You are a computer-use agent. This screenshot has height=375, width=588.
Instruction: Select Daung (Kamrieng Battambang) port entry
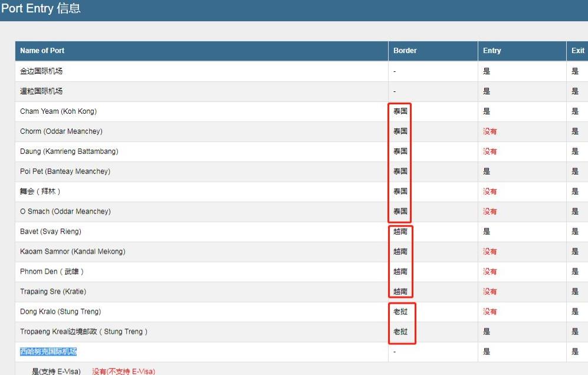pyautogui.click(x=69, y=152)
